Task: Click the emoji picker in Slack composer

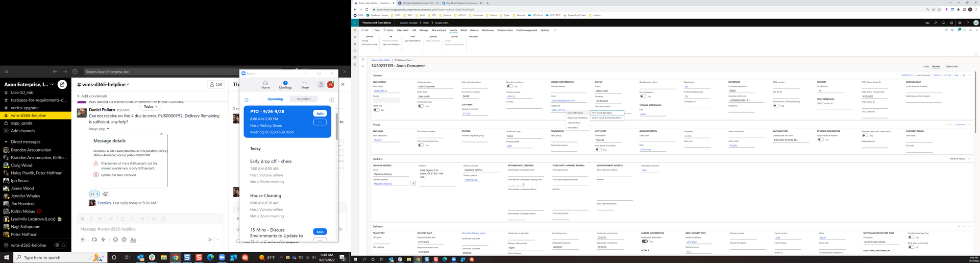Action: coord(115,239)
